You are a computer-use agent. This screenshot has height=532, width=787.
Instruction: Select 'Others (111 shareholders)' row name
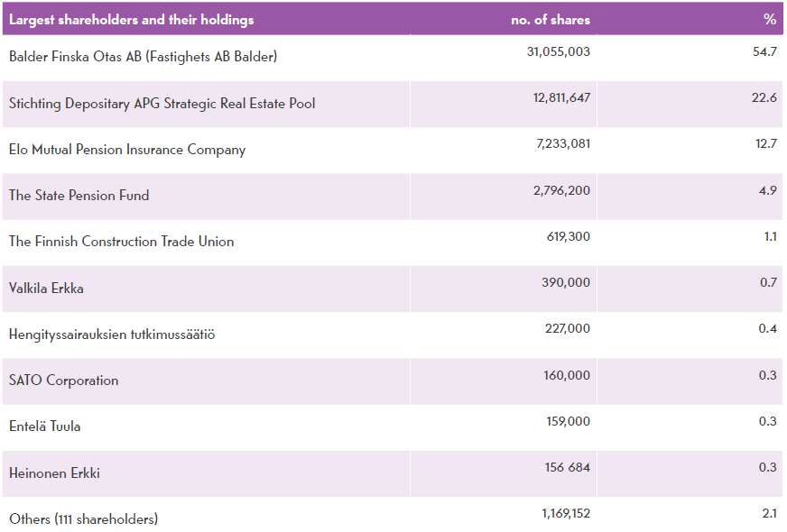(83, 519)
